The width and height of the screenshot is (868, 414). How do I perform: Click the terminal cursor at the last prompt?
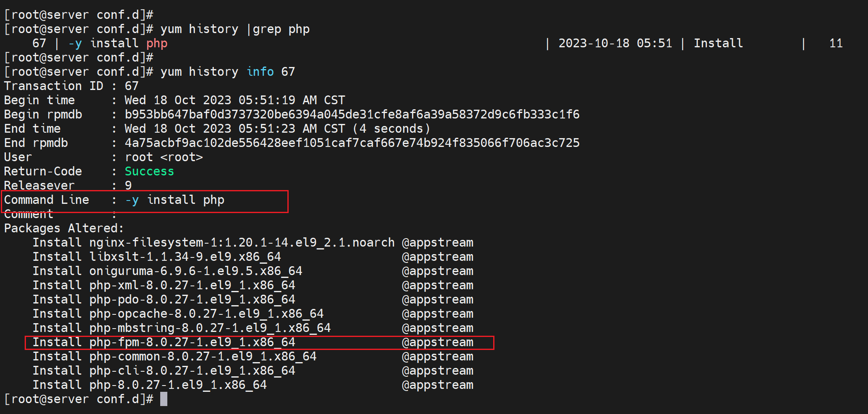(164, 399)
